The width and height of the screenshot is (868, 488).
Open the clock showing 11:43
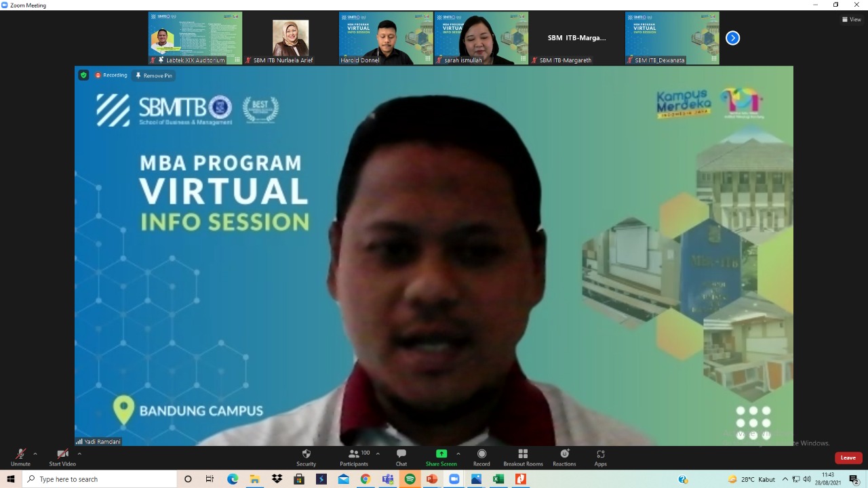pyautogui.click(x=828, y=479)
